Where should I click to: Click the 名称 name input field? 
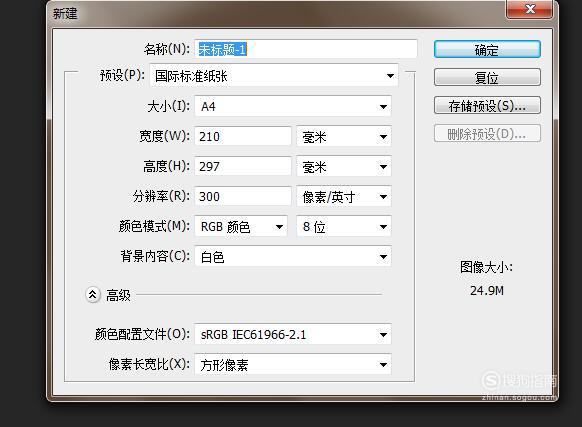click(x=306, y=49)
